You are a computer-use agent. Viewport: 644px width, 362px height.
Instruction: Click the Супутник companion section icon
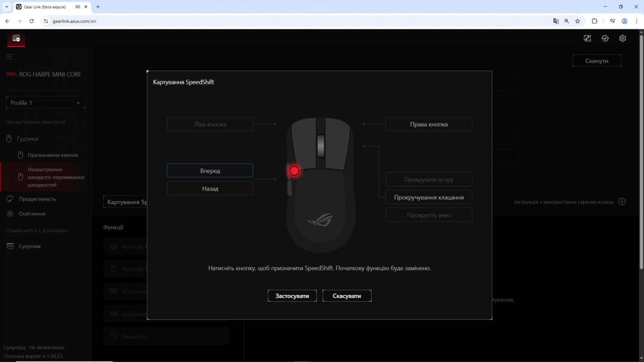tap(9, 246)
